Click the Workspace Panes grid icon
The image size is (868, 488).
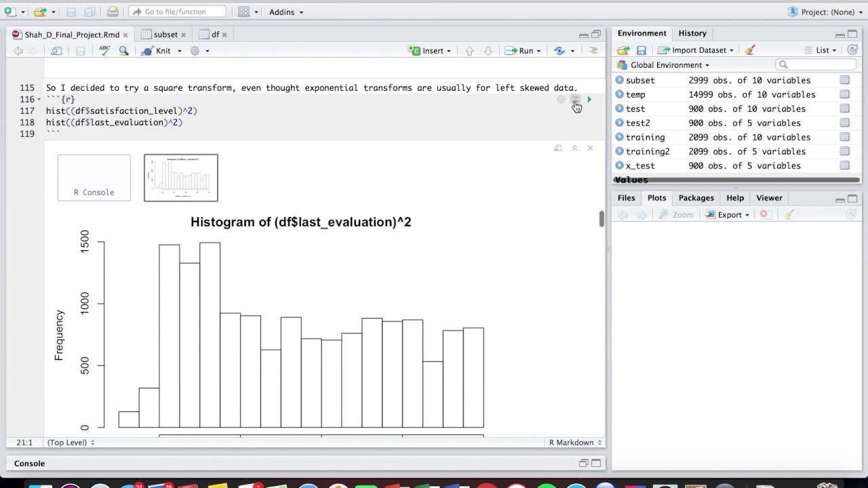(x=243, y=12)
